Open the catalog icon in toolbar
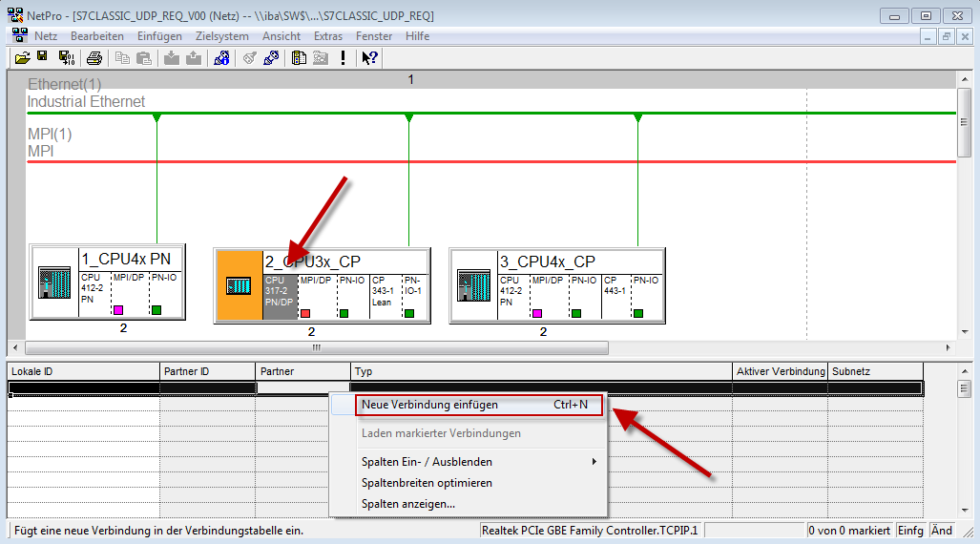This screenshot has height=544, width=980. coord(299,58)
